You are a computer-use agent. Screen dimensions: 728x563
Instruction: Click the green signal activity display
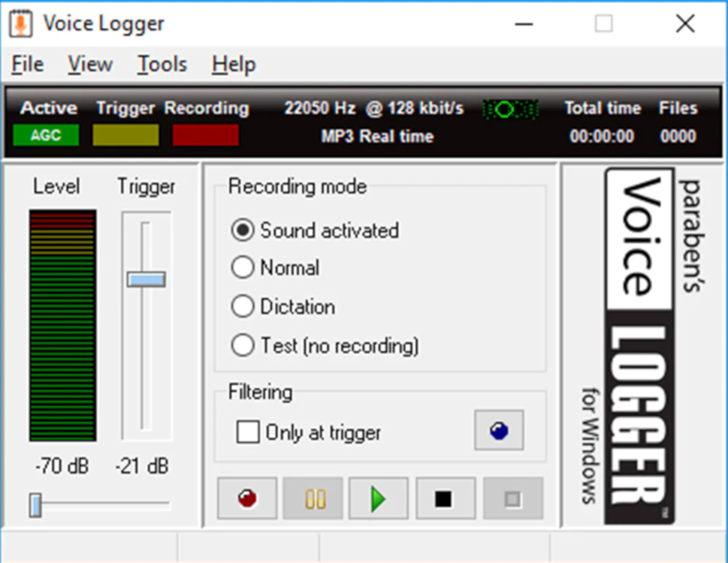point(511,109)
